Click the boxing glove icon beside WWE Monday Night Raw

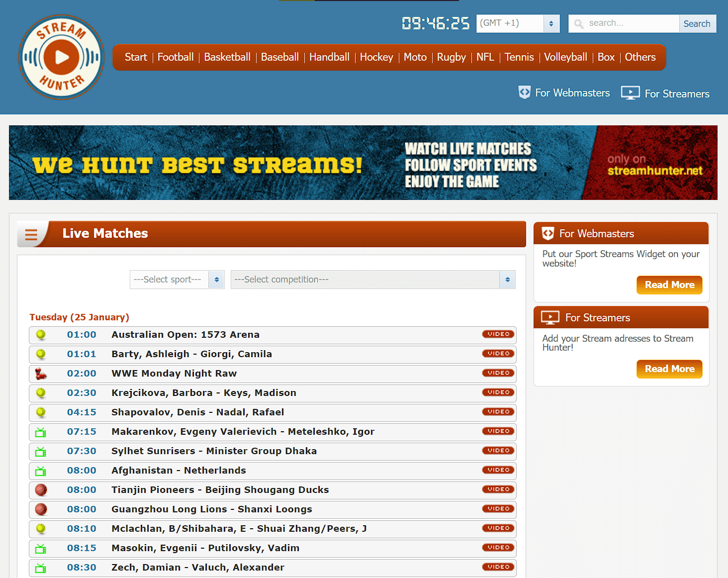tap(41, 374)
